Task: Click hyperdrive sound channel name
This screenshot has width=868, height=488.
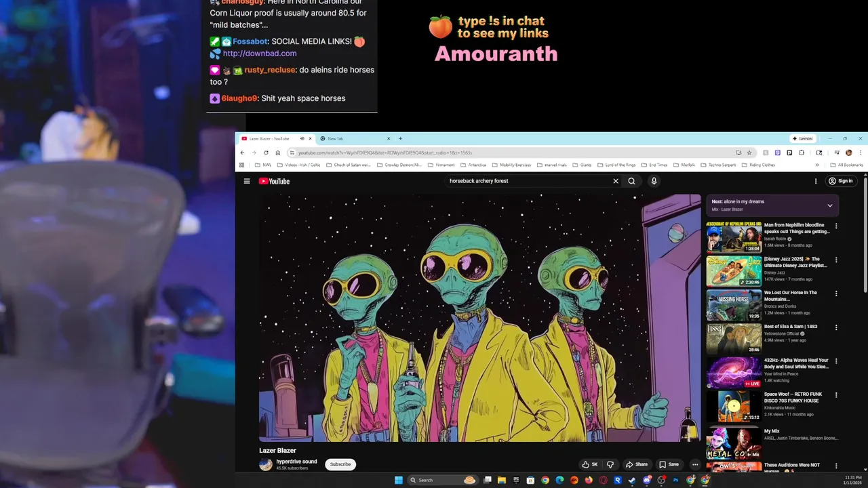Action: [x=296, y=462]
